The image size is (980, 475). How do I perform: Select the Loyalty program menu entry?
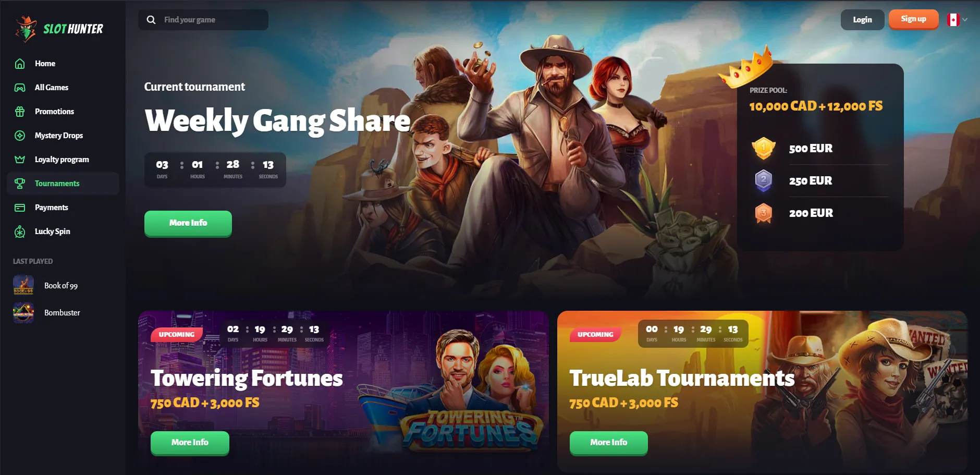[x=63, y=160]
